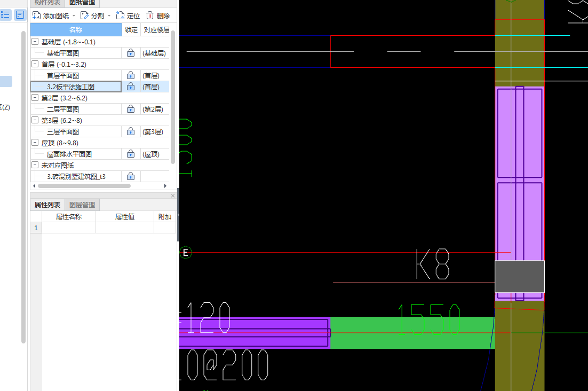This screenshot has width=588, height=391.
Task: Select the 基础平面图 drawing
Action: coord(62,53)
